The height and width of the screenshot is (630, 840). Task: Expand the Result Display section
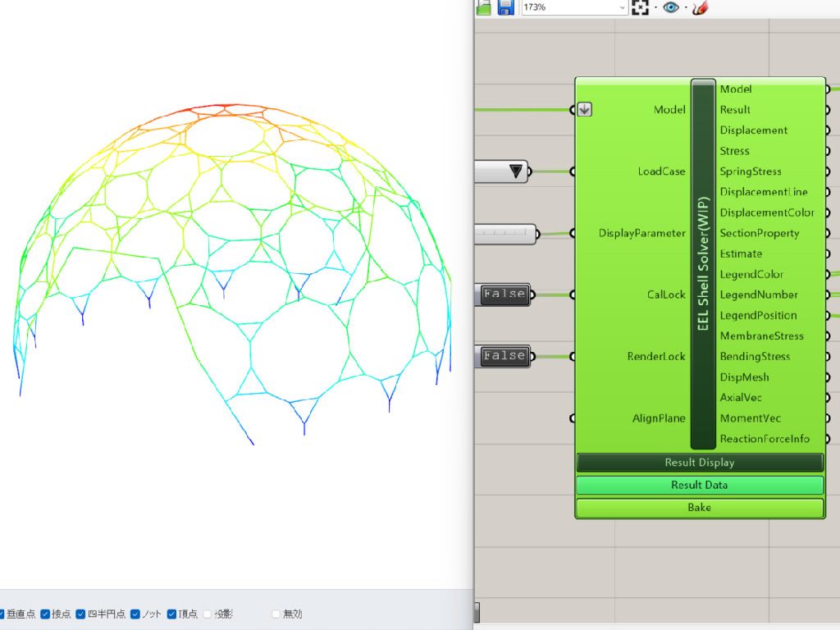[699, 463]
